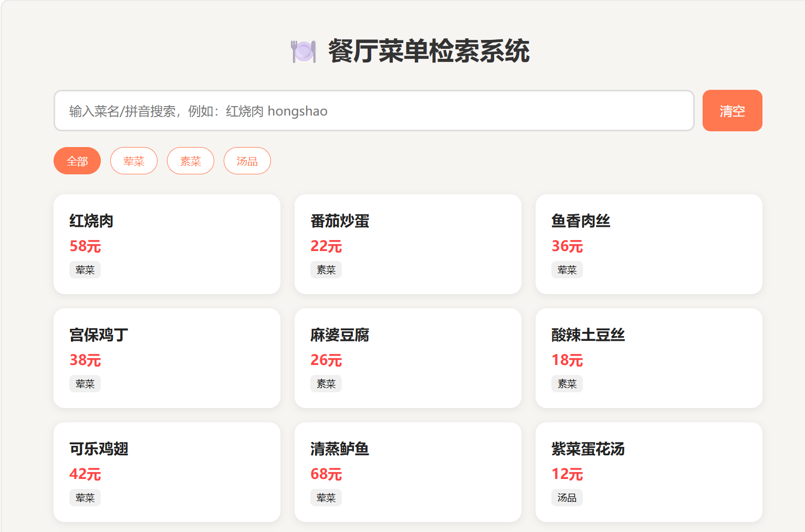The width and height of the screenshot is (805, 532).
Task: Click the 58元 price
Action: pyautogui.click(x=85, y=246)
